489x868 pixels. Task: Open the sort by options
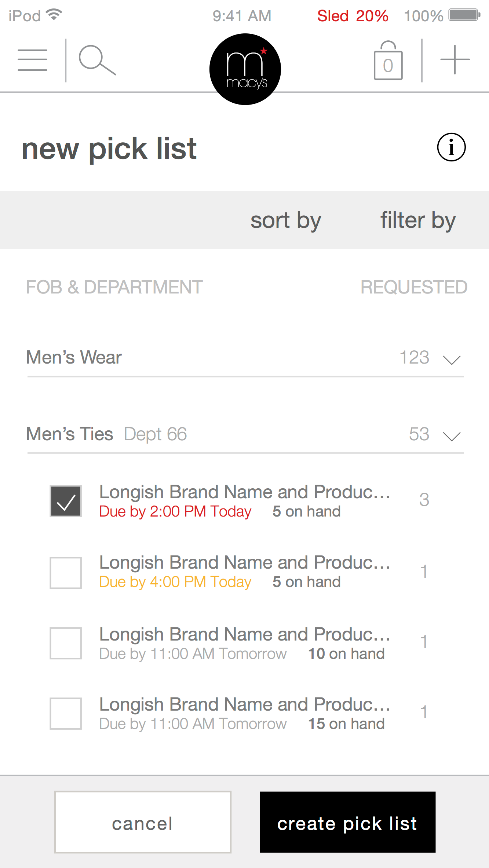286,220
